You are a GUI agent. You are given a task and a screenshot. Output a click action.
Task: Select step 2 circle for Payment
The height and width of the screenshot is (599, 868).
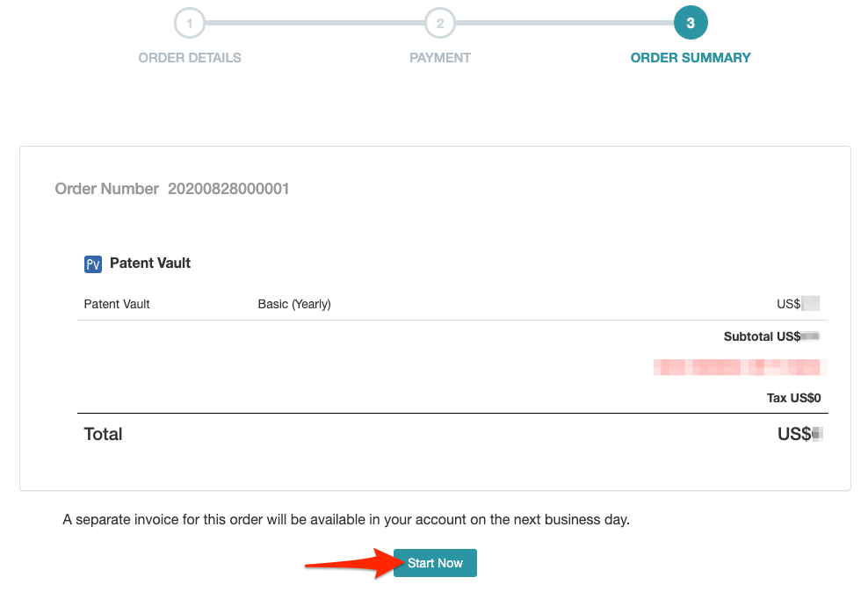[x=440, y=23]
